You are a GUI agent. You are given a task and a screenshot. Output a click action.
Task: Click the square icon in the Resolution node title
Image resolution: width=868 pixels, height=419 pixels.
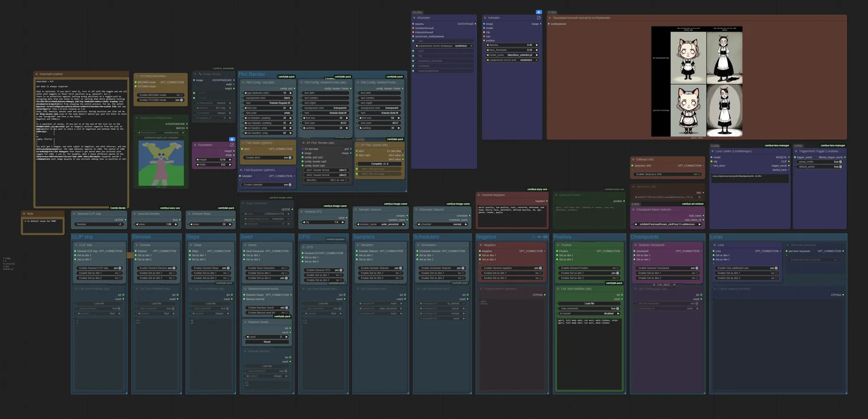coord(231,145)
